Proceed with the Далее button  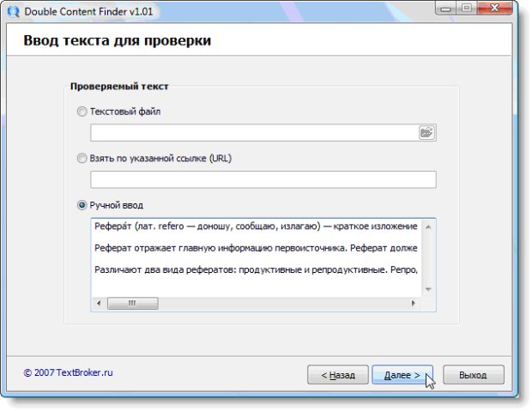tap(402, 375)
